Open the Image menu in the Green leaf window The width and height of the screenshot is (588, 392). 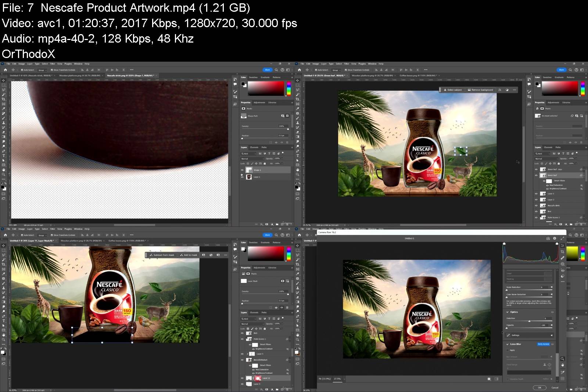pyautogui.click(x=316, y=64)
